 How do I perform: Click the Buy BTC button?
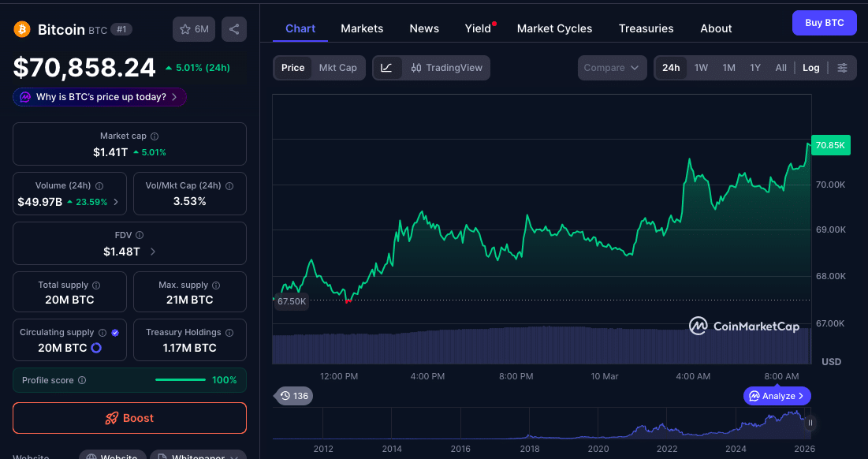[x=825, y=23]
